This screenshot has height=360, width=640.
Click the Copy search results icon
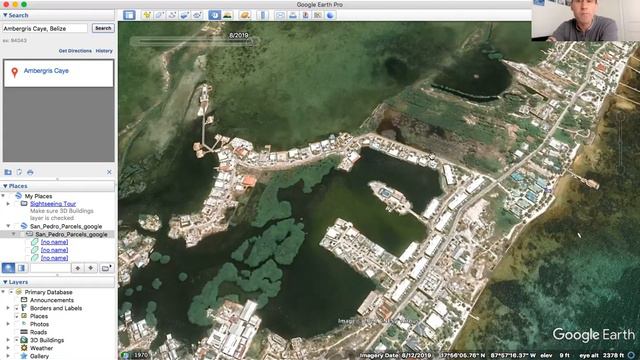coord(19,172)
